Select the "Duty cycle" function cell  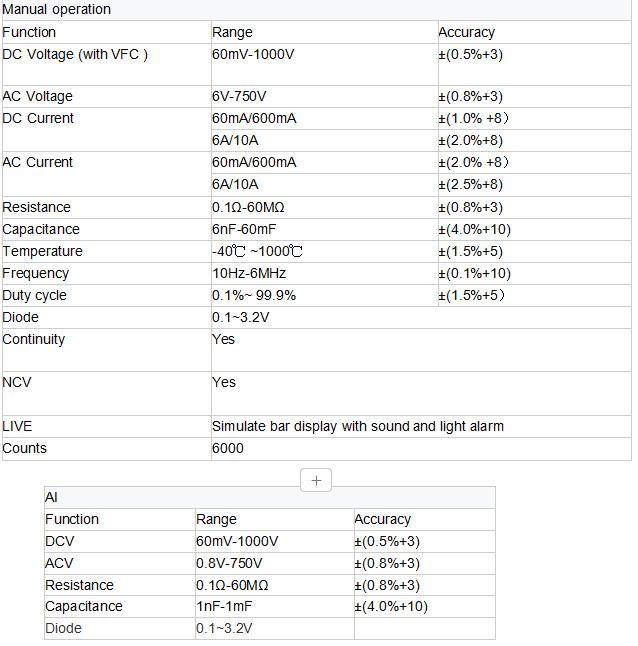[x=35, y=295]
